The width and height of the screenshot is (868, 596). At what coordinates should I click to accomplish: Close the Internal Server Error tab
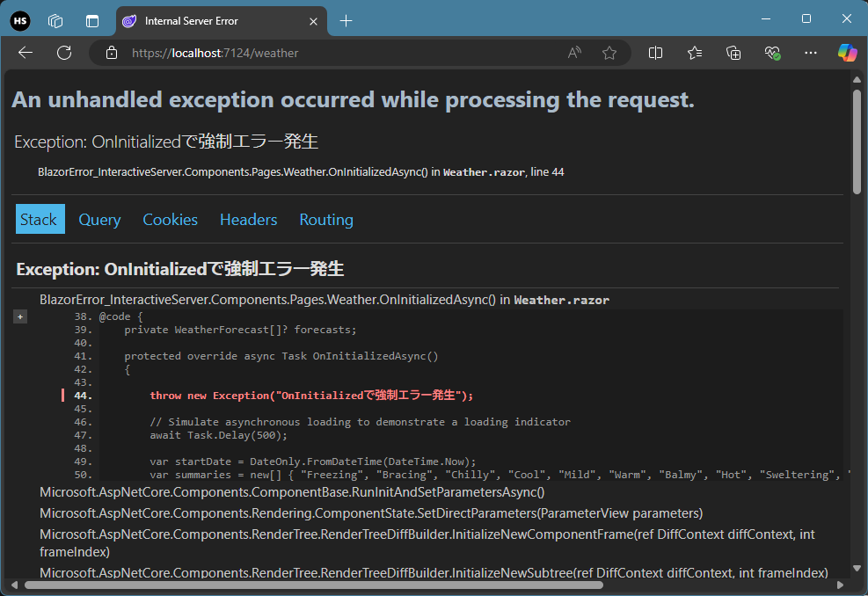click(313, 21)
